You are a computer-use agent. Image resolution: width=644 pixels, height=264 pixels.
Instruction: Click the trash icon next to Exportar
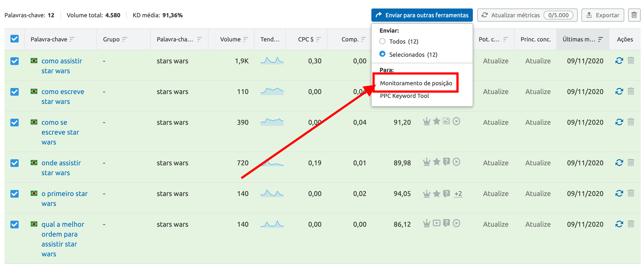[634, 15]
